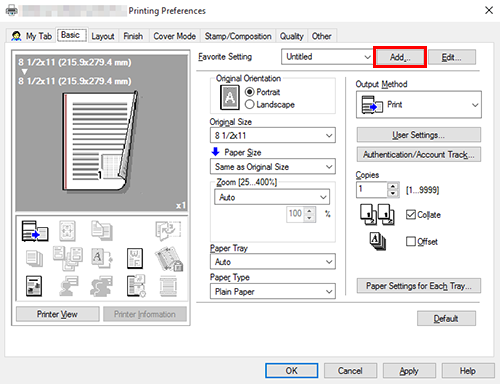Image resolution: width=500 pixels, height=384 pixels.
Task: Click the secure print lock icon
Action: 169,259
